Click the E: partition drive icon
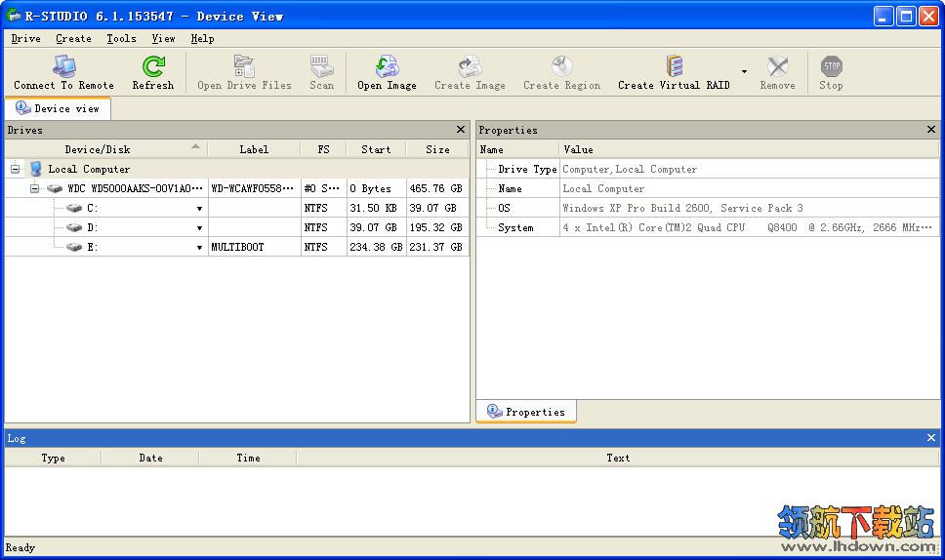The width and height of the screenshot is (945, 560). point(74,246)
